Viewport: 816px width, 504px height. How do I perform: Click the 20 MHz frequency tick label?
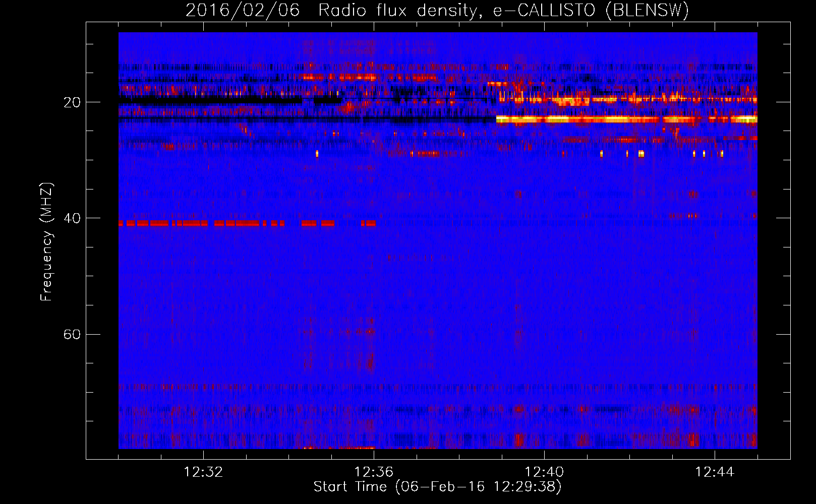(72, 102)
